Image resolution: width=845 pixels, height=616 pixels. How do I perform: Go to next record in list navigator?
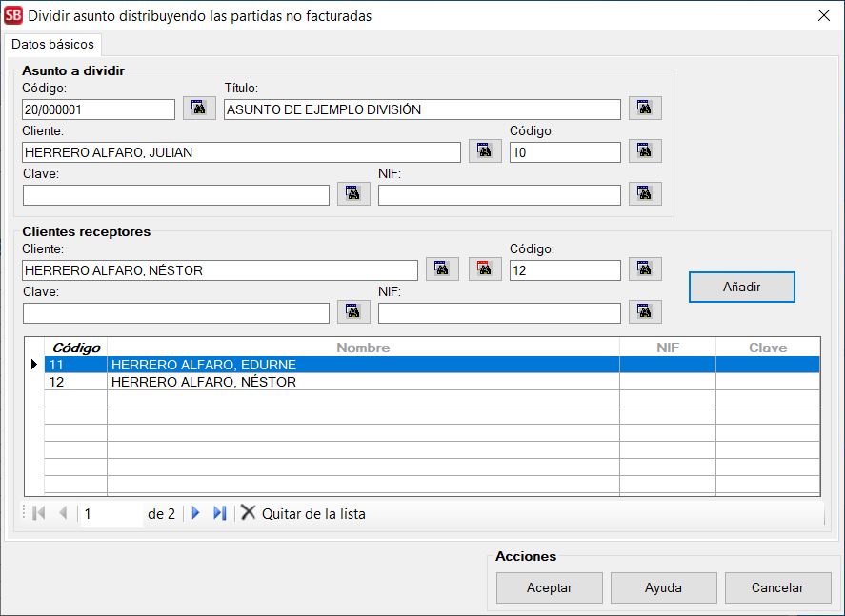click(x=196, y=513)
